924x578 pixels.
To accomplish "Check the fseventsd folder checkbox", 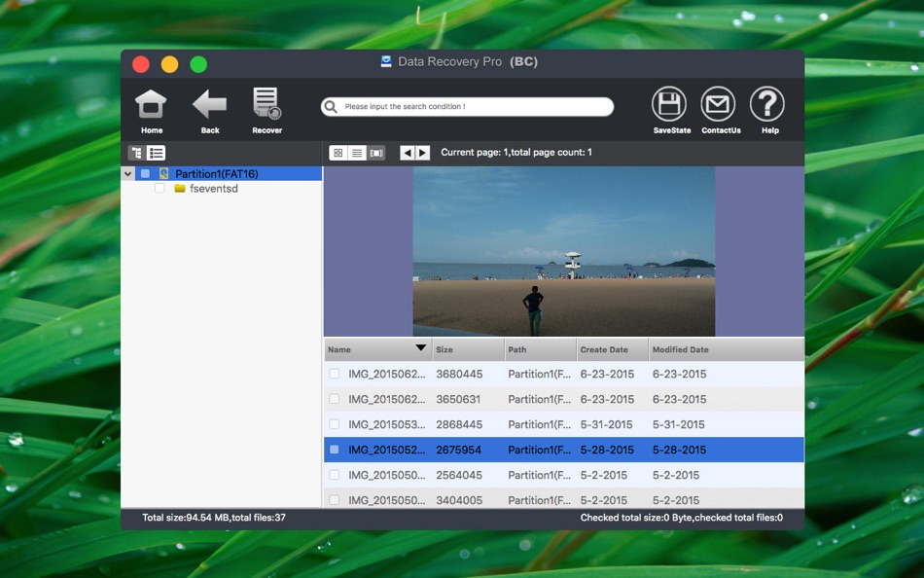I will pos(160,189).
